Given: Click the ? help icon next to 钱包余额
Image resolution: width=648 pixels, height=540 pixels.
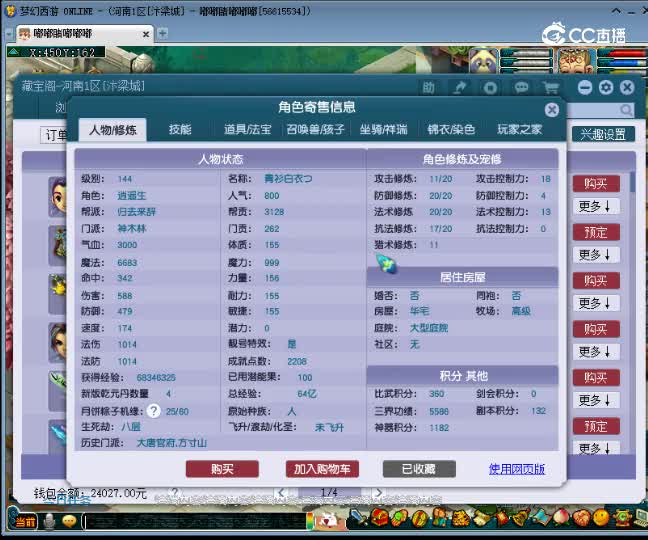Looking at the screenshot, I should [x=175, y=492].
